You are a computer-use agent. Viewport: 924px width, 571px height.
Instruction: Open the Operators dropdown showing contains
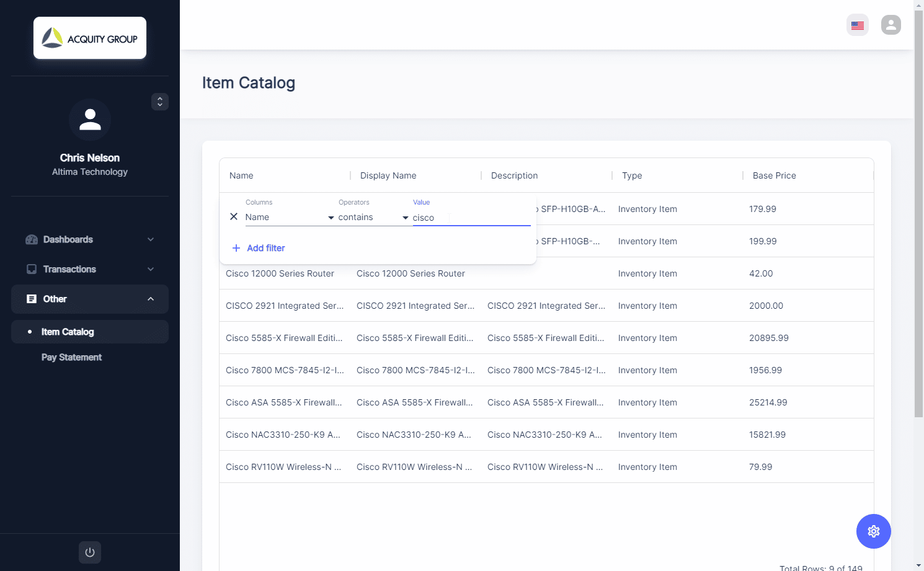[373, 218]
